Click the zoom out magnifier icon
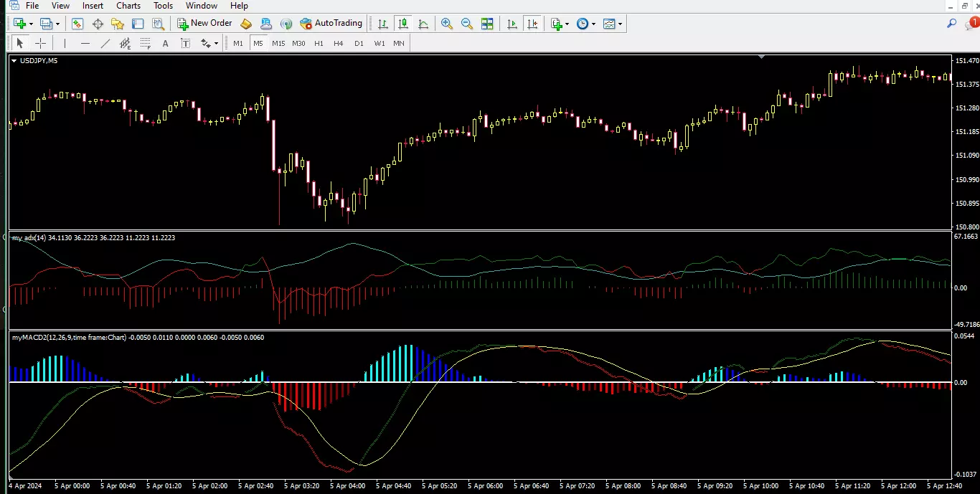Screen dimensions: 980x494 (467, 24)
